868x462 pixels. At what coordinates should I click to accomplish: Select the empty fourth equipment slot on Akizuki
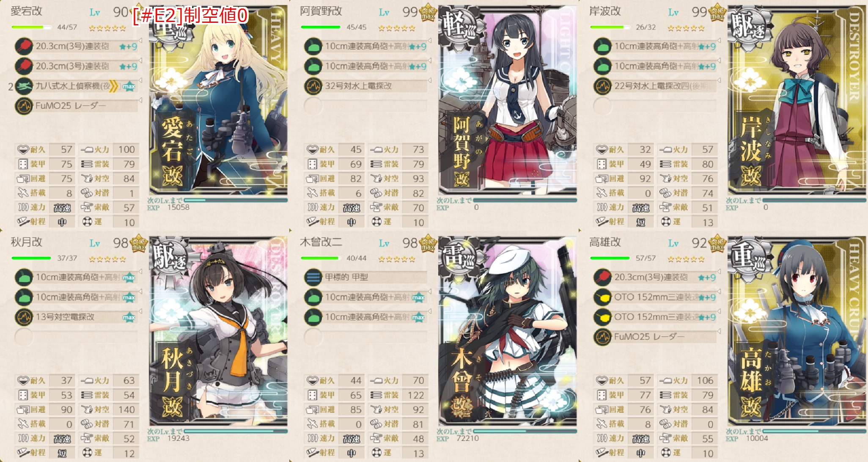pos(24,337)
